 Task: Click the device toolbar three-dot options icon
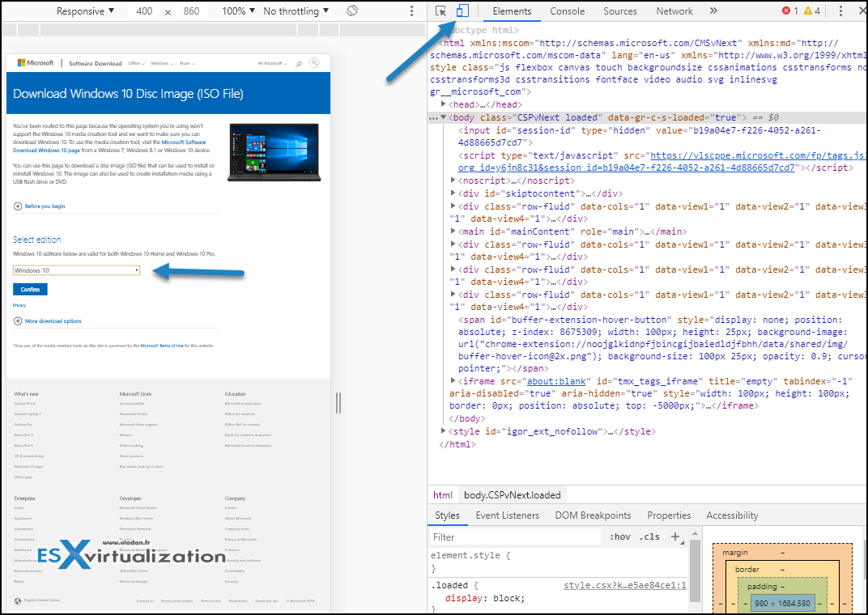click(412, 11)
